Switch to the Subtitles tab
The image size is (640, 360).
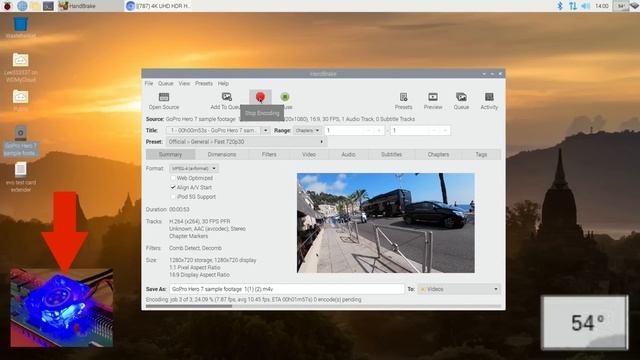pyautogui.click(x=391, y=154)
